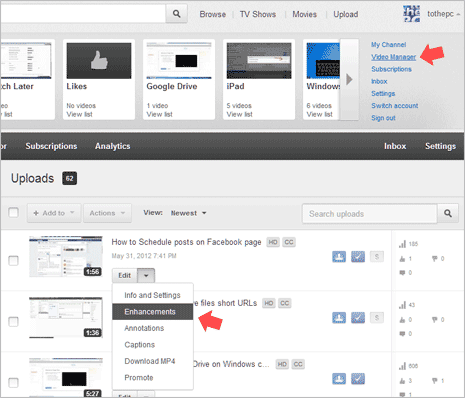465x398 pixels.
Task: Click blue figure status icon in Drive on Windows row
Action: tap(339, 379)
